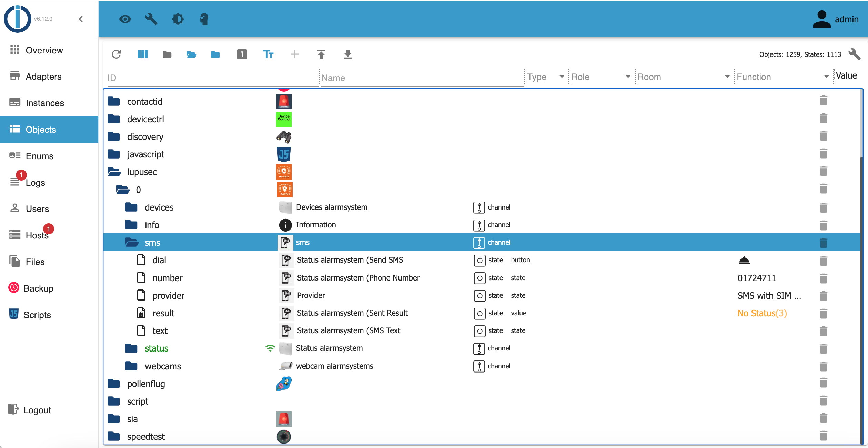Click the result No Status(3) value field
868x448 pixels.
(763, 313)
